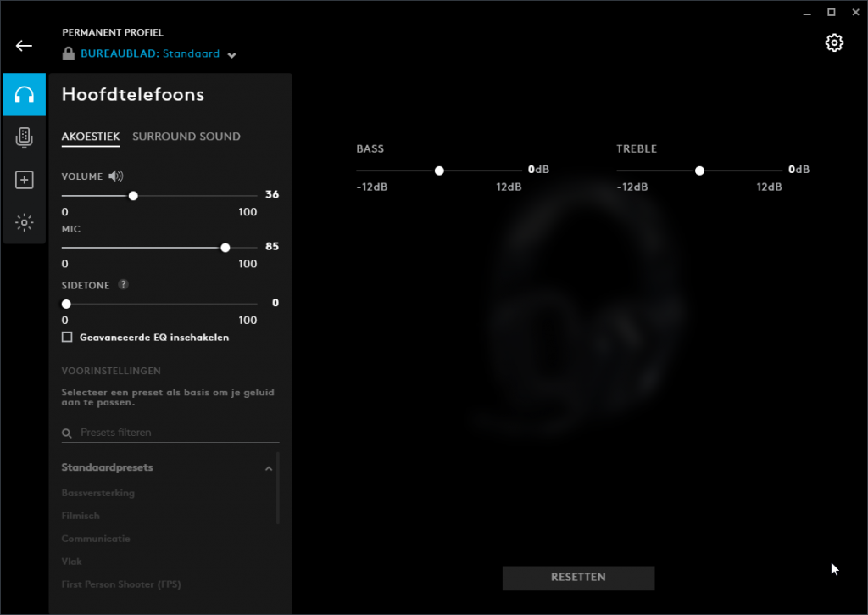Open the BUREAUBLAD profile dropdown

pyautogui.click(x=231, y=55)
